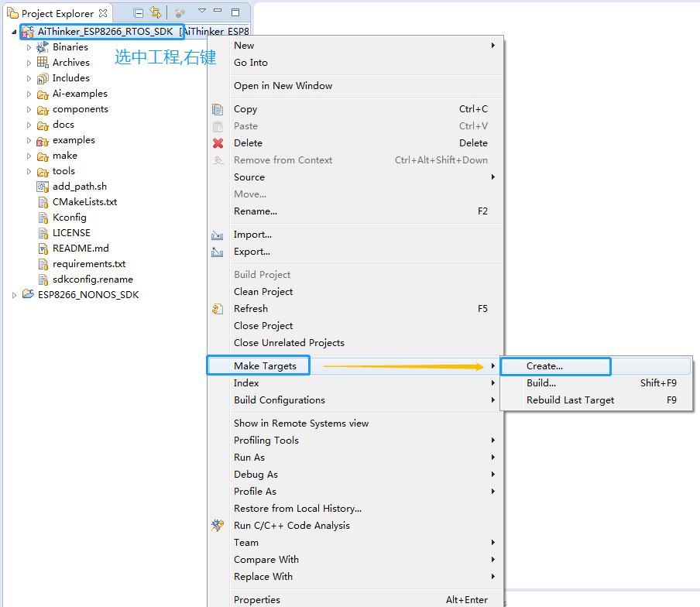Open the Source submenu

click(355, 177)
